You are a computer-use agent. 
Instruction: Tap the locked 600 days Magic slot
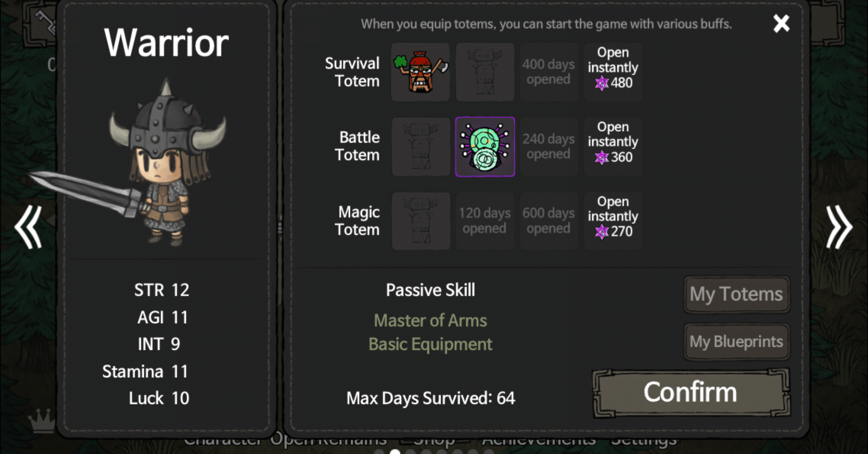[x=549, y=221]
